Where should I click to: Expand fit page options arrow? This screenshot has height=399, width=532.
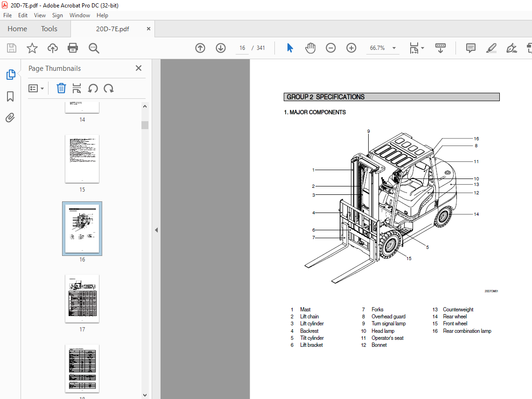422,48
